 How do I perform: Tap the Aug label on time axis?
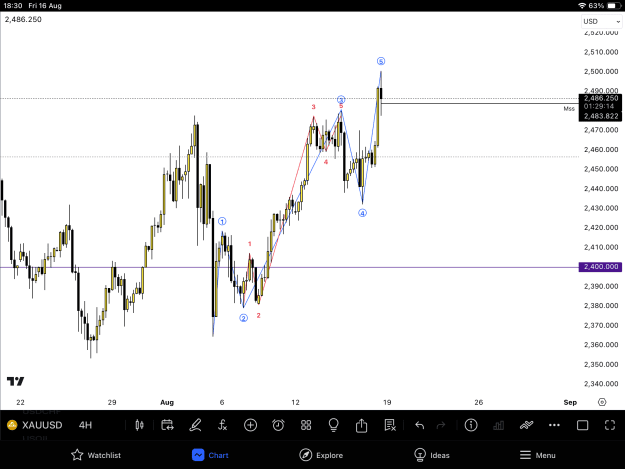[x=167, y=402]
